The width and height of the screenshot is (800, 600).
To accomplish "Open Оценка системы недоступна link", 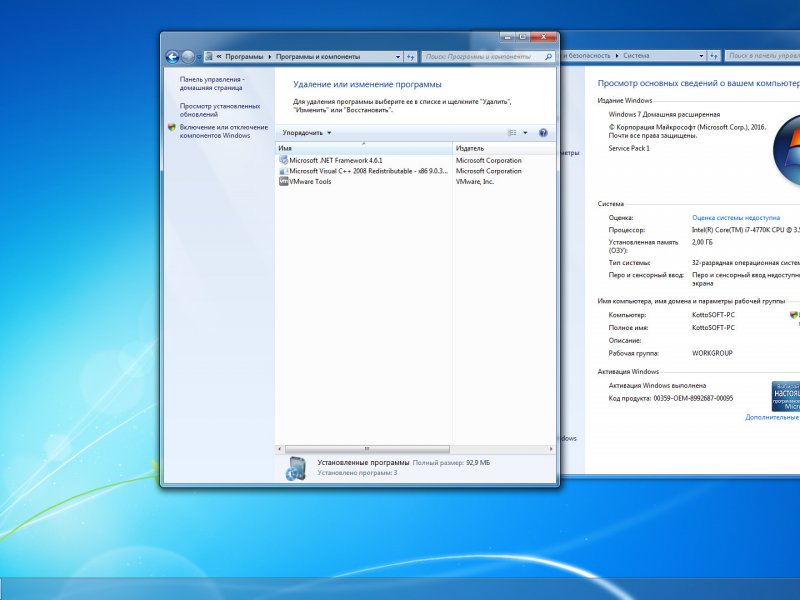I will point(736,217).
